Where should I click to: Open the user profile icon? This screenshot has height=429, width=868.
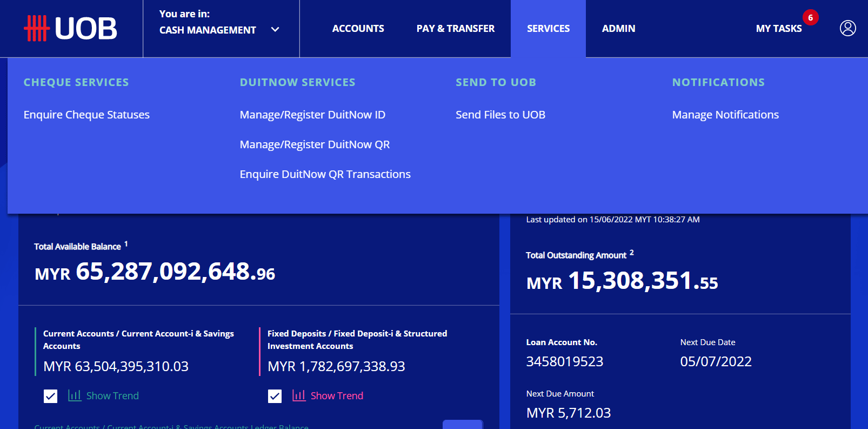click(847, 28)
